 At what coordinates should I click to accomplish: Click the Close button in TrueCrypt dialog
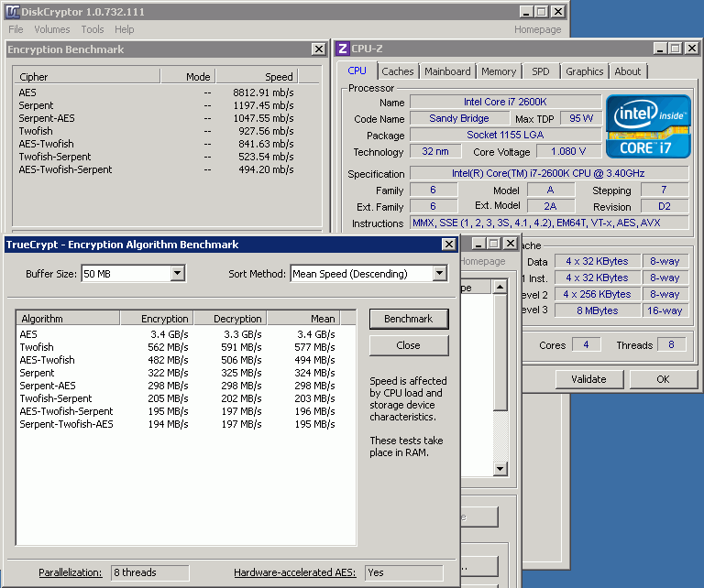pos(409,345)
